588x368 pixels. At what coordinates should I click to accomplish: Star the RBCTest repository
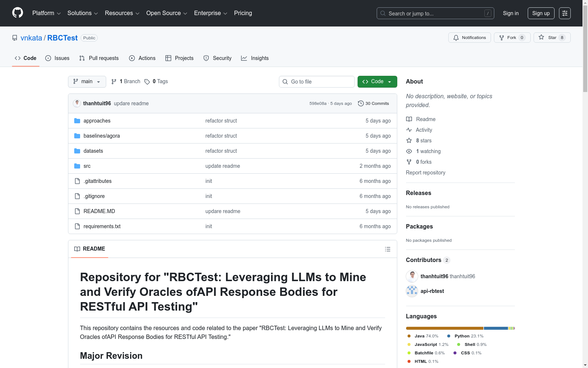pyautogui.click(x=552, y=38)
